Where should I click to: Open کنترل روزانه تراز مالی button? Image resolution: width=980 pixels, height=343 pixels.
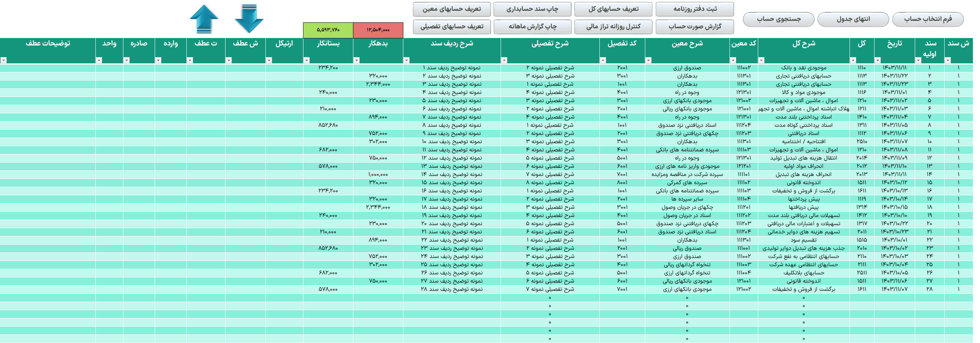pyautogui.click(x=613, y=26)
